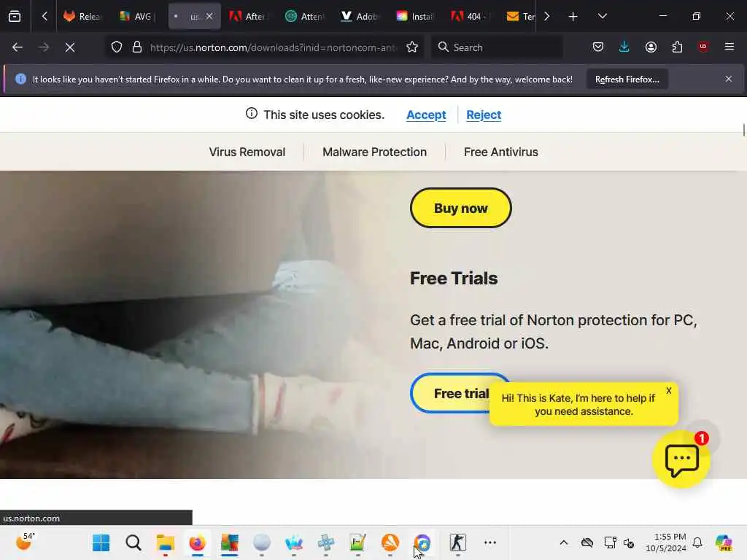Open the Extensions puzzle icon
747x560 pixels.
(677, 47)
